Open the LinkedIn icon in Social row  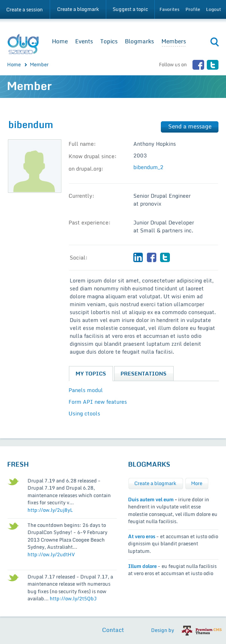[x=138, y=257]
